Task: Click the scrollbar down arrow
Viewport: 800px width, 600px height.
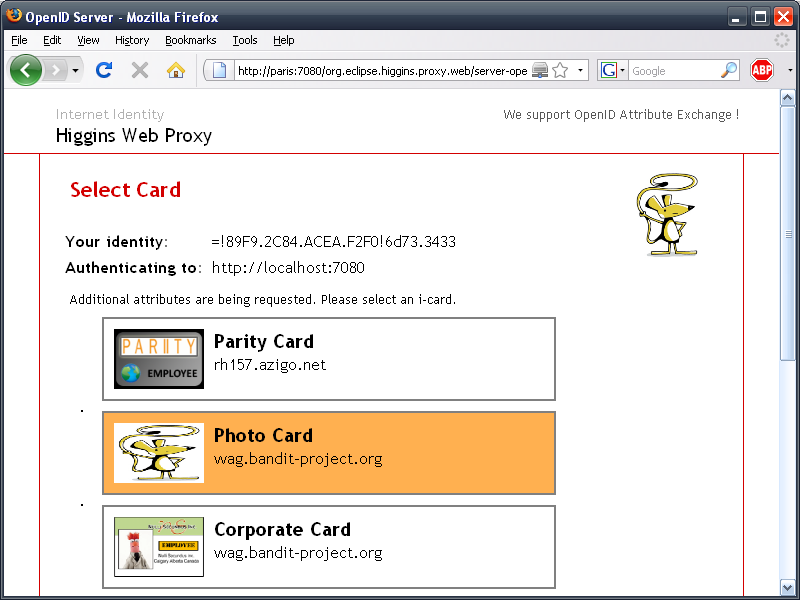Action: [787, 587]
